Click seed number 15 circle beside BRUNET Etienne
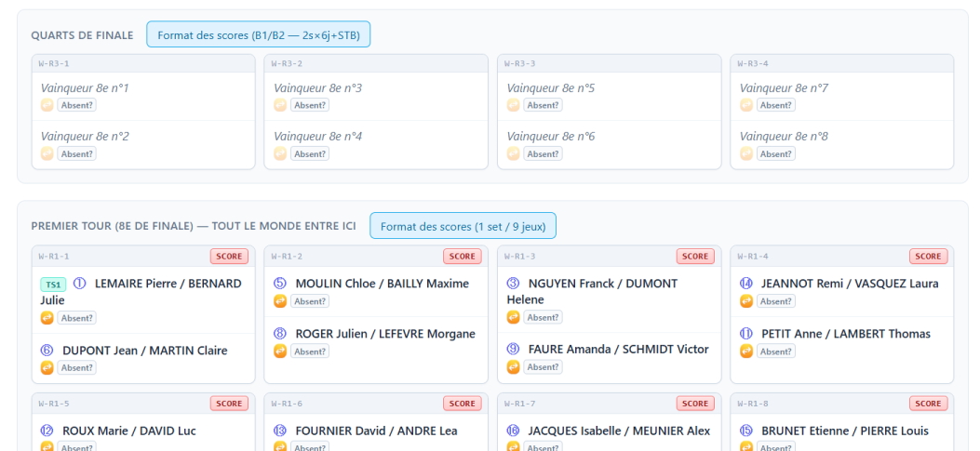Image resolution: width=980 pixels, height=451 pixels. click(746, 431)
